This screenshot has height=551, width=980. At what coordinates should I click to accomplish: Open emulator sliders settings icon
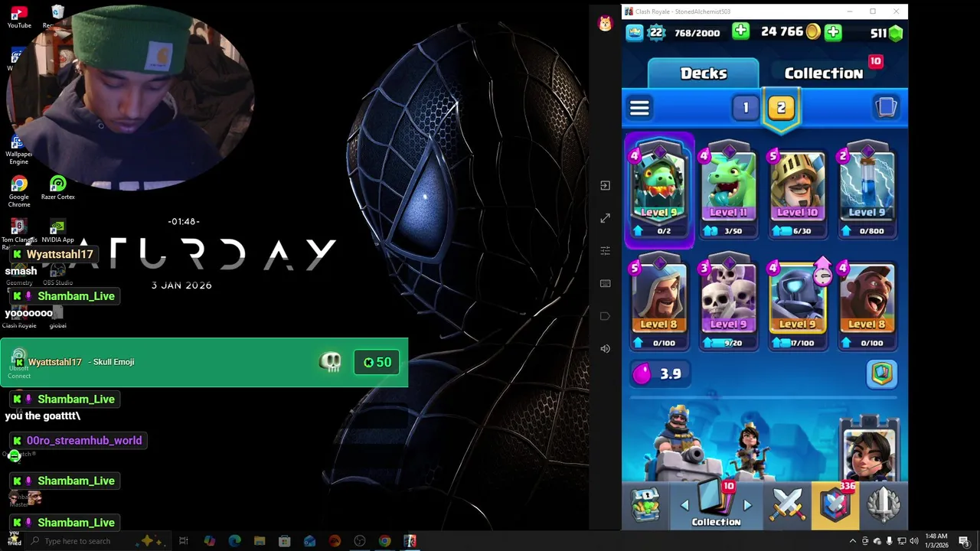[605, 251]
